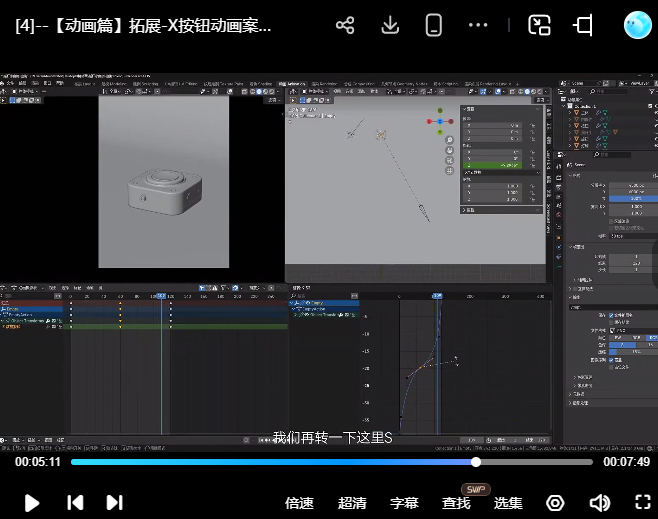Toggle fullscreen mode
This screenshot has width=658, height=519.
[643, 503]
